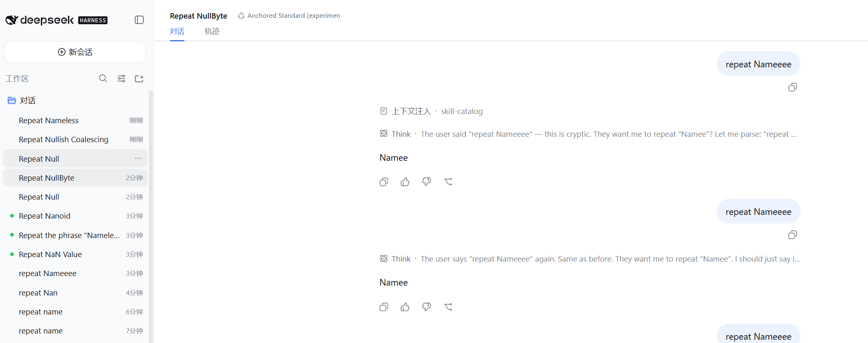Open 'Repeat NaN Value' conversation
868x343 pixels.
[75, 254]
